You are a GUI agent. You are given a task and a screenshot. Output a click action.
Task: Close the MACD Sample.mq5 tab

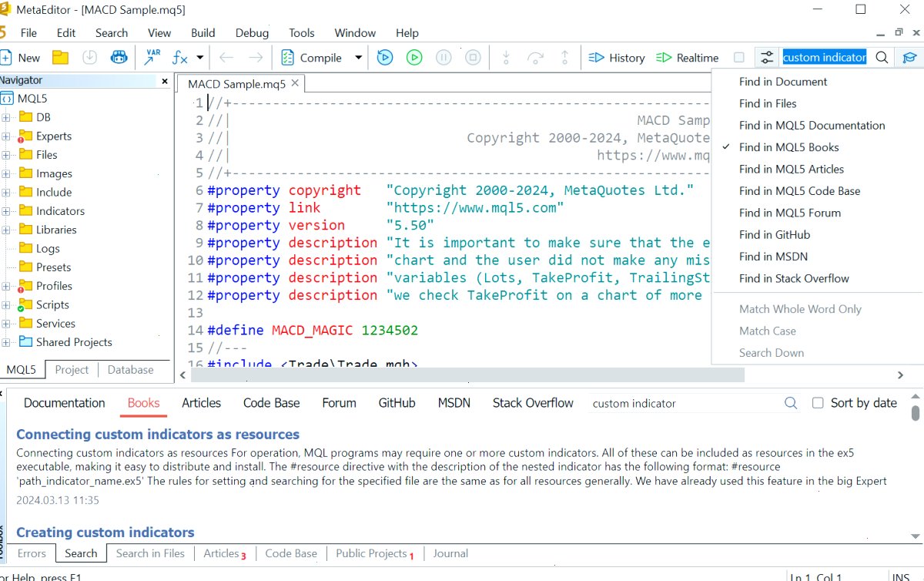point(294,83)
